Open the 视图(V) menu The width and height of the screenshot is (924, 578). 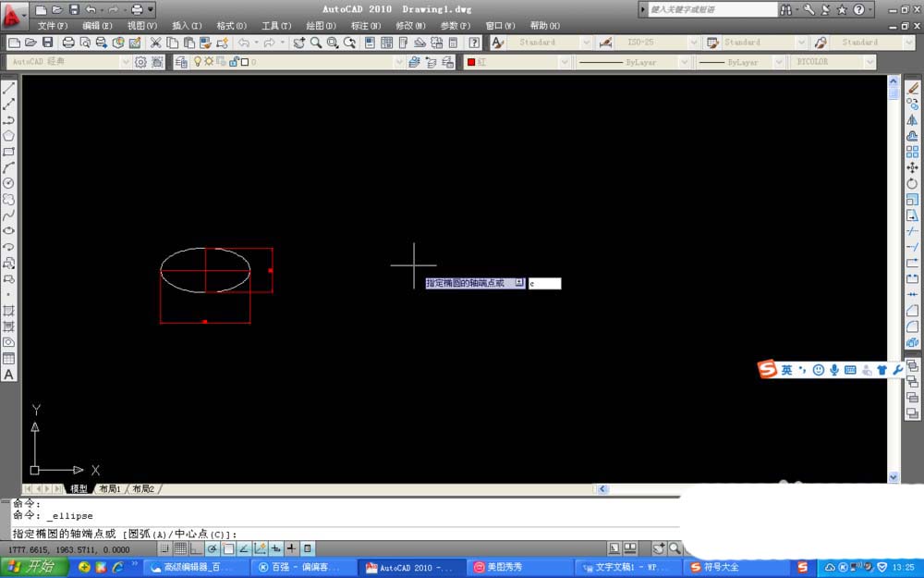coord(141,25)
